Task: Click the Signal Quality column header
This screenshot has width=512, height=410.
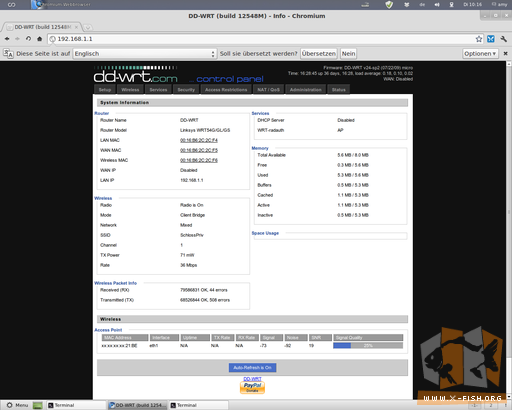Action: (368, 337)
